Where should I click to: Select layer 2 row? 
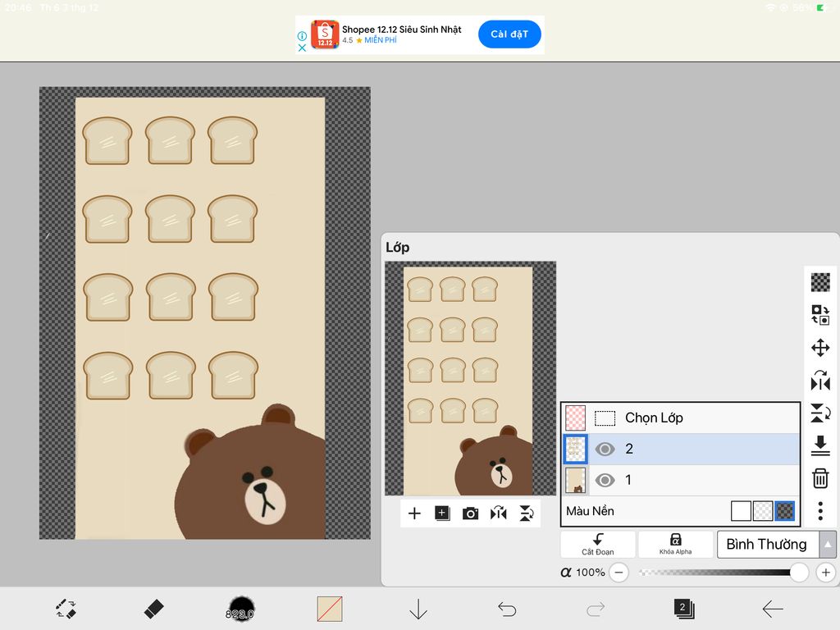(680, 449)
